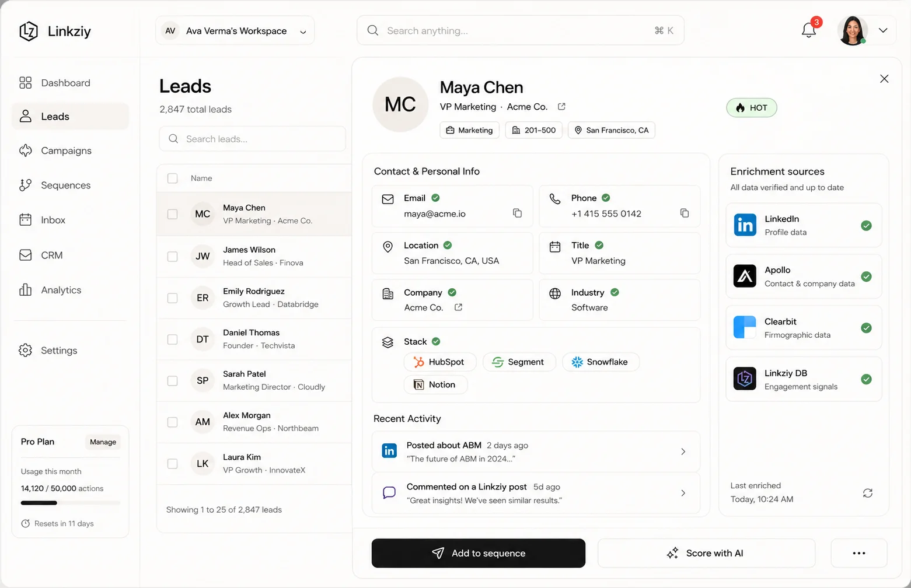Open Ava Verma's Workspace dropdown
The width and height of the screenshot is (911, 588).
(235, 31)
